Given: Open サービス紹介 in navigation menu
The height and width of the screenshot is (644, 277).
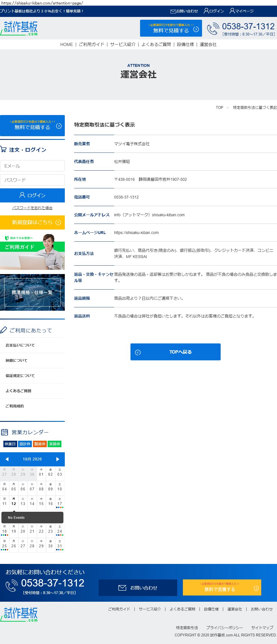Looking at the screenshot, I should click(123, 45).
